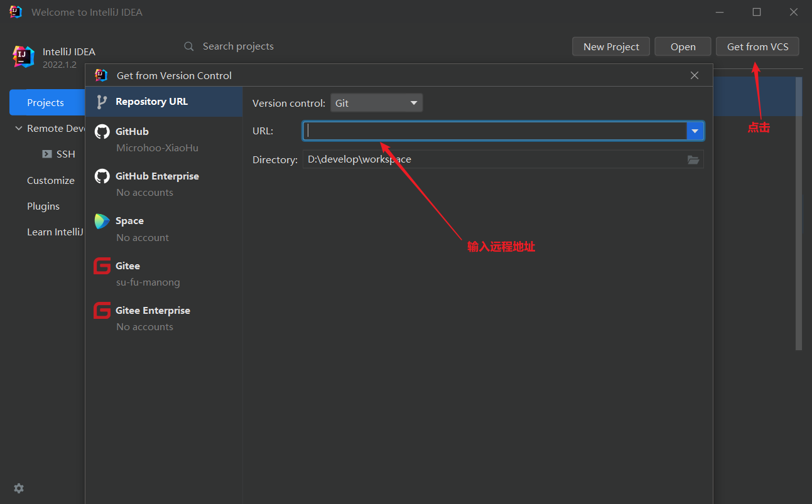Open the Customize section
Viewport: 812px width, 504px height.
(x=50, y=180)
